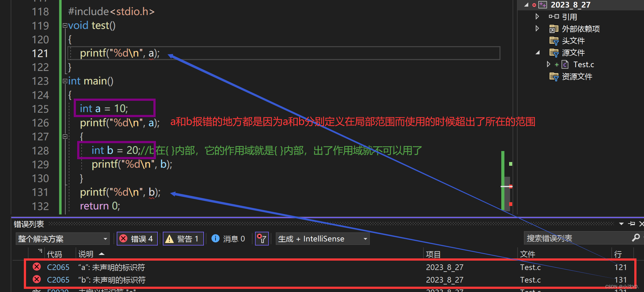The image size is (644, 292).
Task: Collapse the void test() function fold marker
Action: click(x=65, y=25)
